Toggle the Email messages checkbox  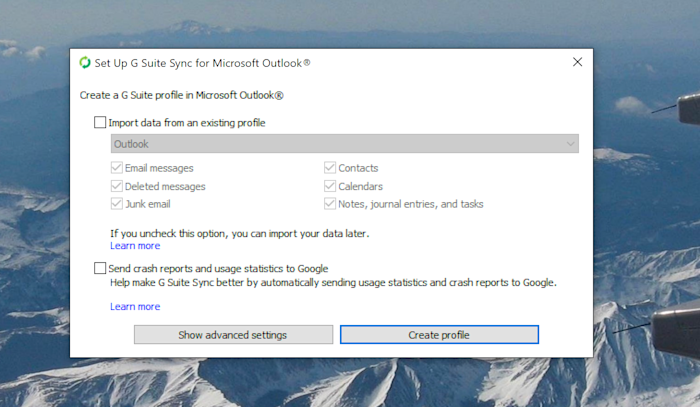[x=117, y=168]
